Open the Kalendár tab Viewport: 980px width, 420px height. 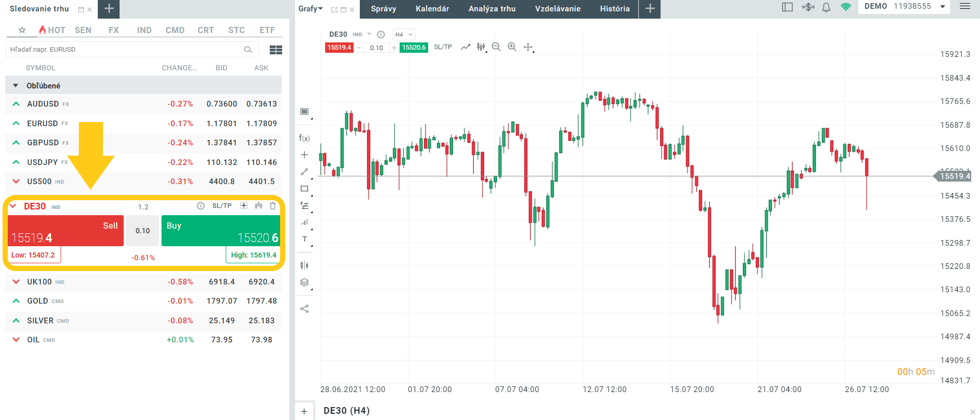[x=432, y=9]
